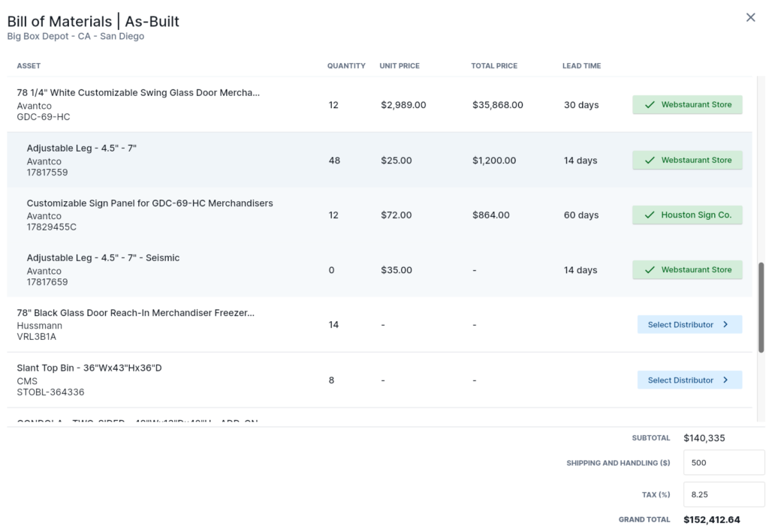Click Webstaurant Store button for GDC-69-HC merchandiser
The image size is (769, 532).
pos(687,105)
